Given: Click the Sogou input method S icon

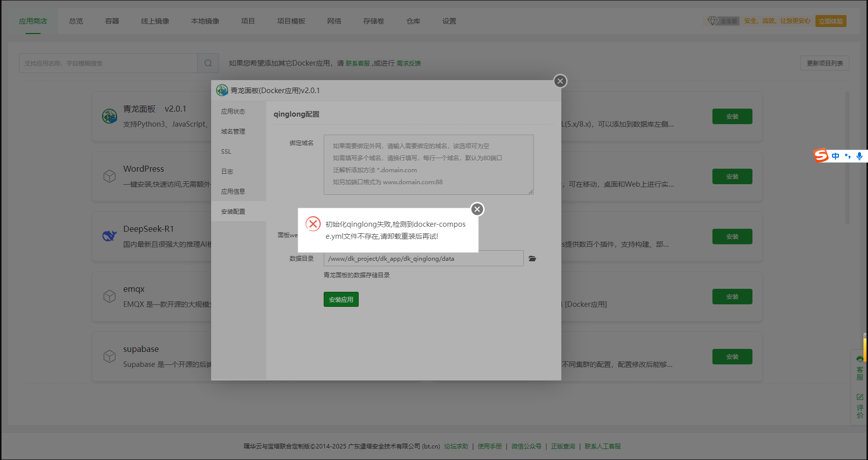Looking at the screenshot, I should point(821,156).
